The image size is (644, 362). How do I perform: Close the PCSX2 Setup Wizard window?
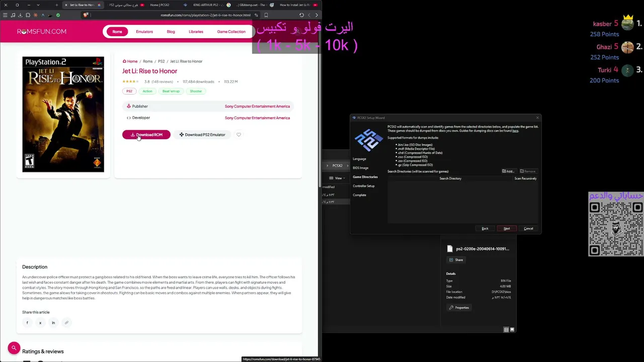click(x=537, y=118)
